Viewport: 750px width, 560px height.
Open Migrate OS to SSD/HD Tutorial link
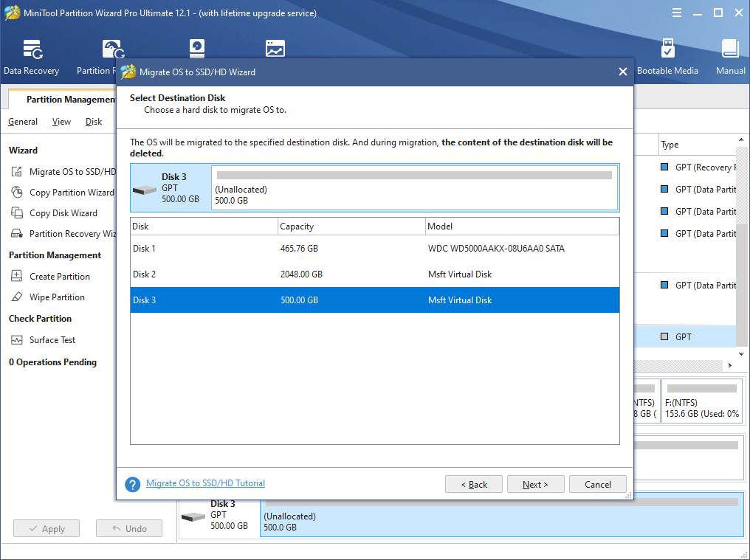(x=205, y=483)
